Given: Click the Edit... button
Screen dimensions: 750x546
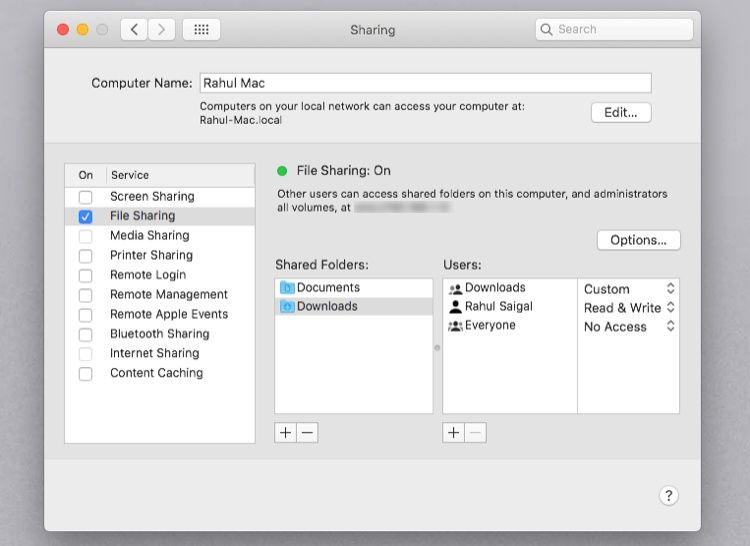Looking at the screenshot, I should click(x=620, y=112).
